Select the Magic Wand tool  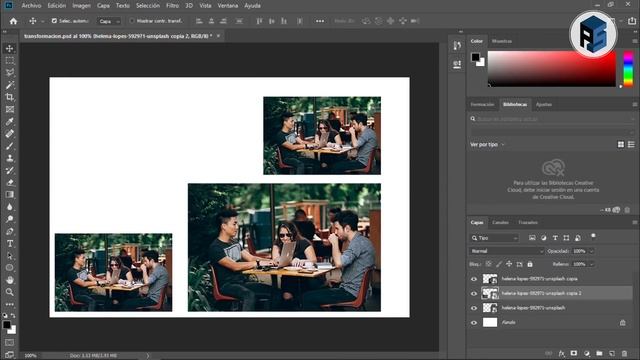[9, 85]
